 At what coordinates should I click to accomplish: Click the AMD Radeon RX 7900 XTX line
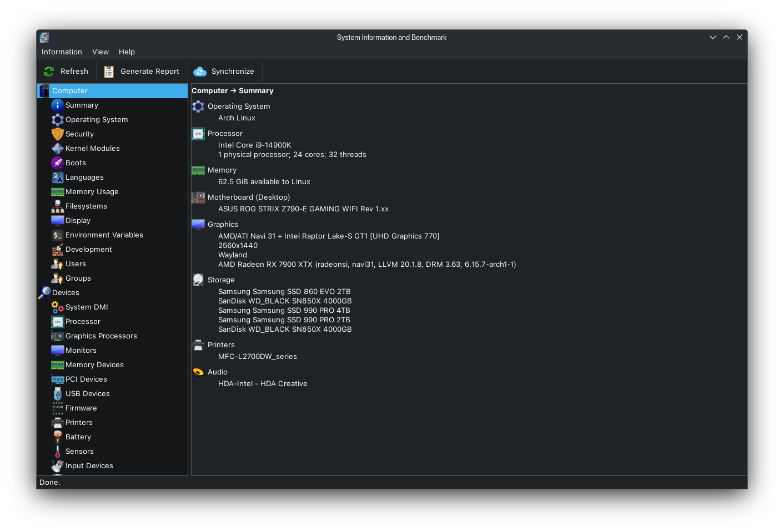pos(367,264)
